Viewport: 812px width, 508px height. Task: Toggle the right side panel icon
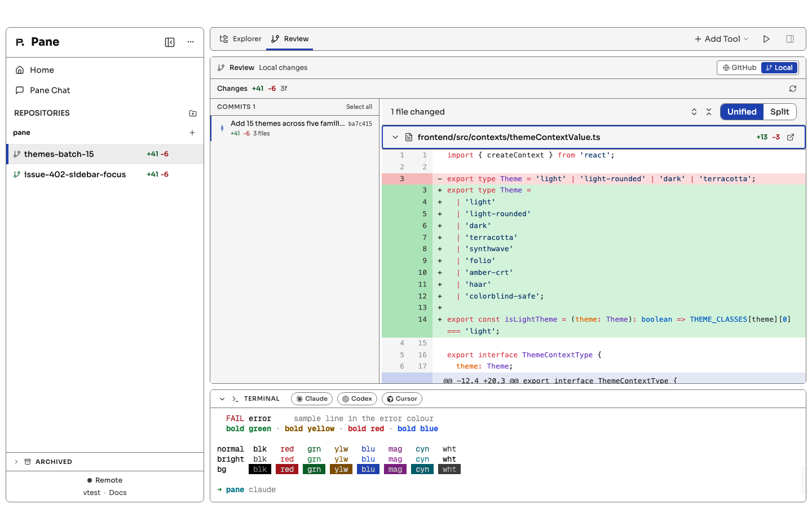(x=790, y=39)
